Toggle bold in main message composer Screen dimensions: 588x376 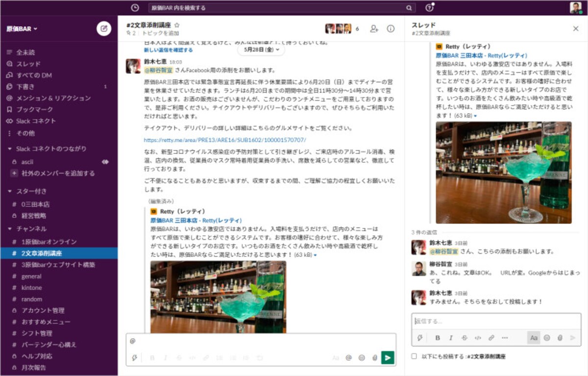152,358
